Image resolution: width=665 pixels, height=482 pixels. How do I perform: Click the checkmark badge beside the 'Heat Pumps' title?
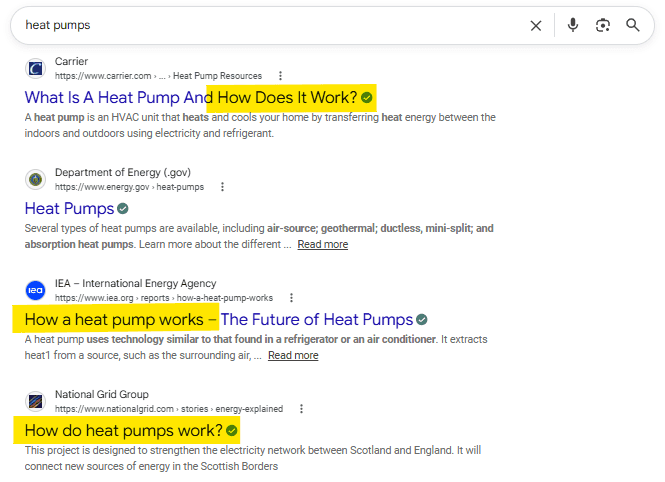[x=123, y=209]
